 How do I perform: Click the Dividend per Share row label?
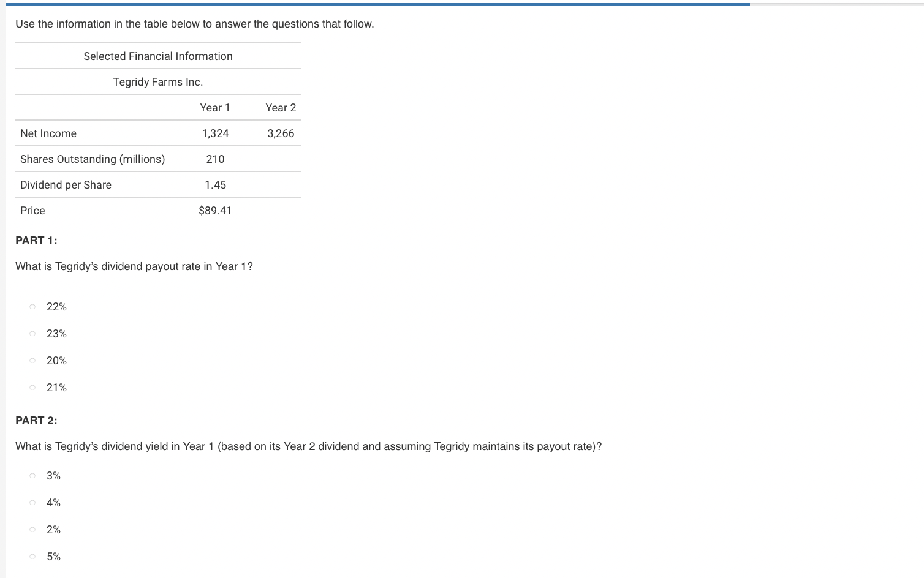(x=66, y=184)
